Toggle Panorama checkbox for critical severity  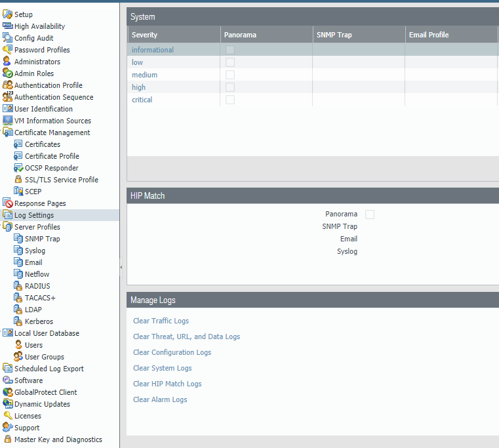(230, 100)
